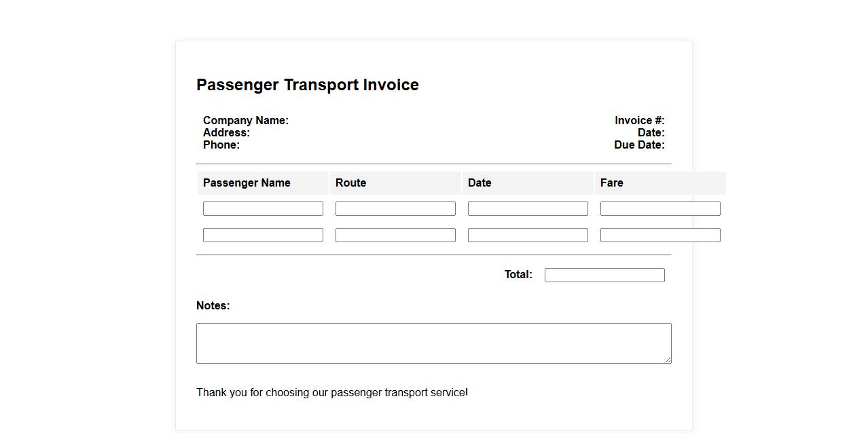Click the Company Name label
Image resolution: width=868 pixels, height=441 pixels.
point(246,121)
